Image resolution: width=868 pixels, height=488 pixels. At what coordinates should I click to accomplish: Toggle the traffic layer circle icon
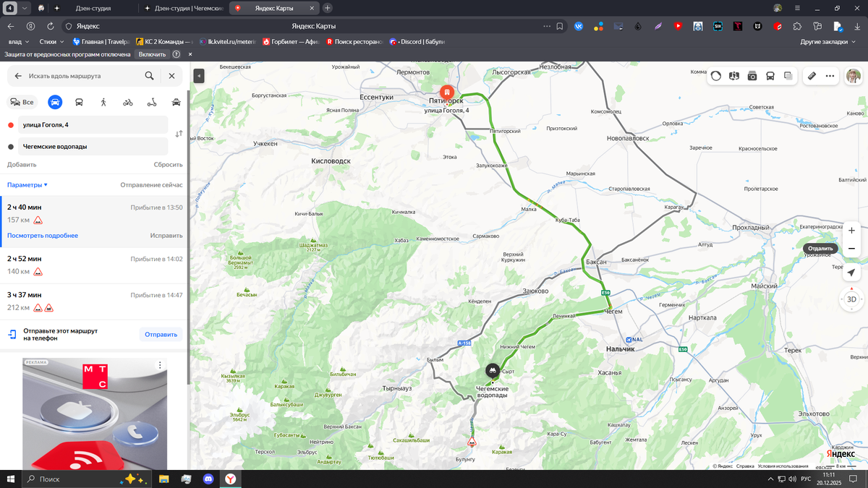coord(716,76)
